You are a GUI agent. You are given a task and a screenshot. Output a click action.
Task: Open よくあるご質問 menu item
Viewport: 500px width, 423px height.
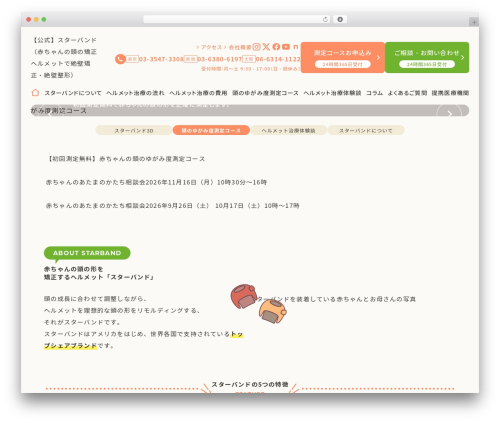407,93
